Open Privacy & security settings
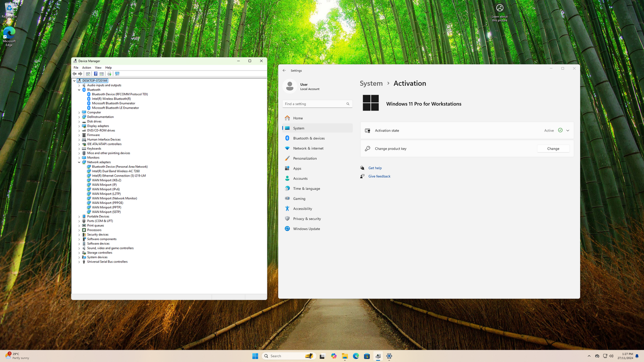The width and height of the screenshot is (644, 362). tap(318, 219)
